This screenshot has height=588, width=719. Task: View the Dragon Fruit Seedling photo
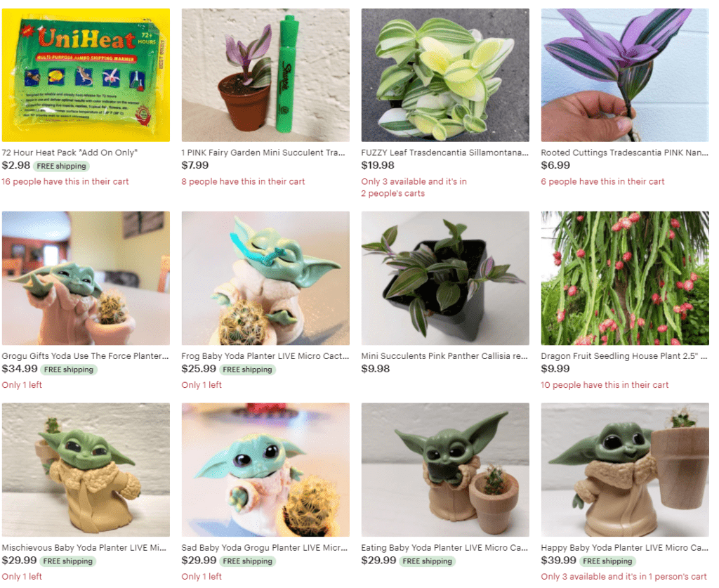click(x=625, y=278)
